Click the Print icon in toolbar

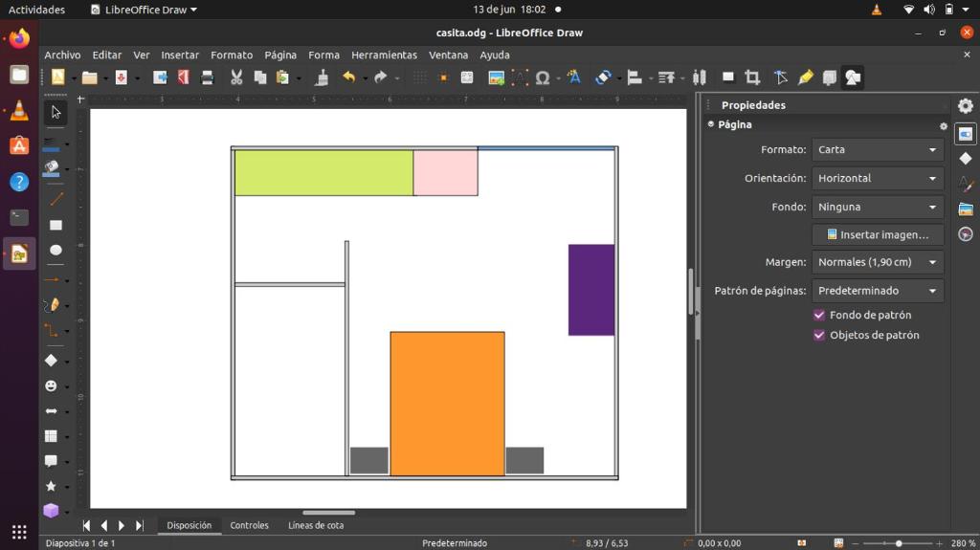click(207, 77)
